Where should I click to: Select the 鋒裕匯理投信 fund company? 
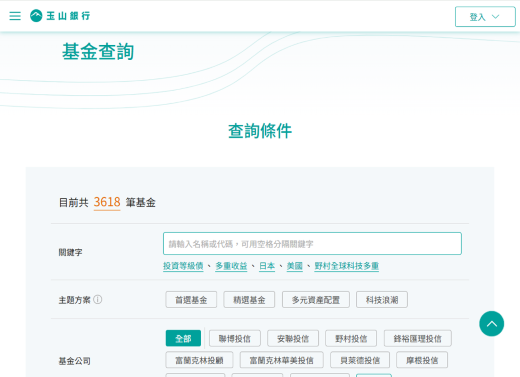point(418,338)
